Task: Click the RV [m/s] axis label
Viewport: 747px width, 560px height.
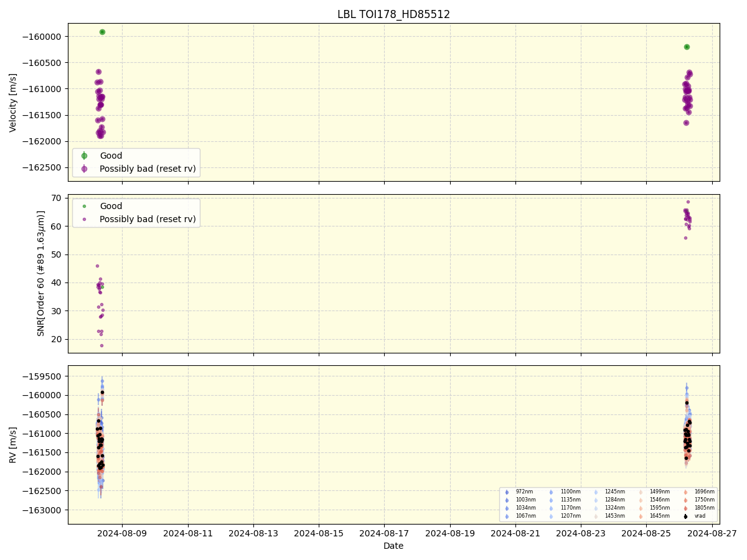Action: tap(13, 444)
